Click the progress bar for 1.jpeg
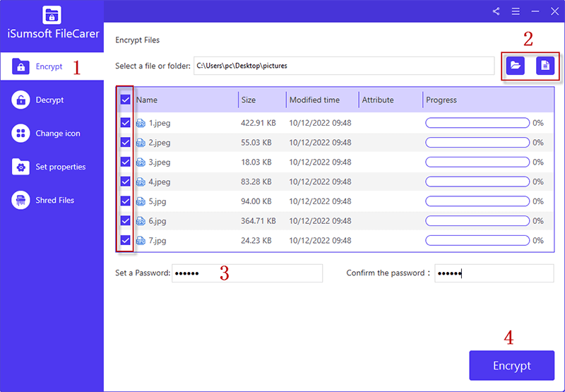Screen dimensions: 565x392 477,123
